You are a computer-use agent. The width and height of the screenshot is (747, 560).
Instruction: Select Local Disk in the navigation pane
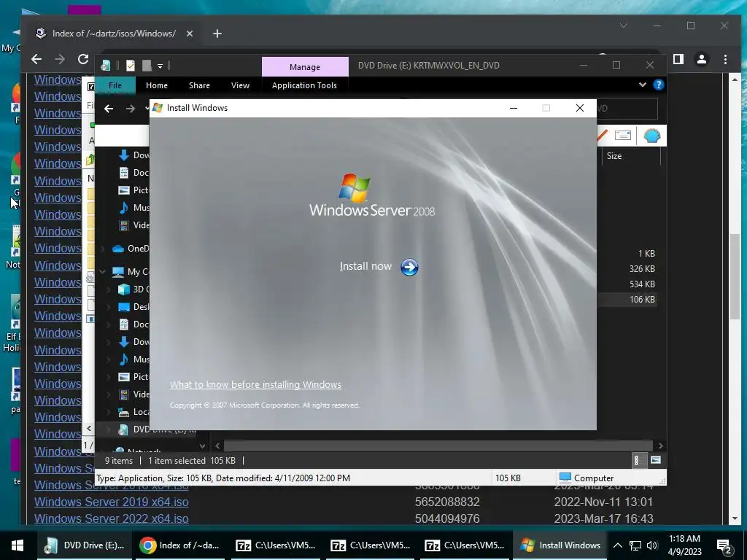(133, 412)
